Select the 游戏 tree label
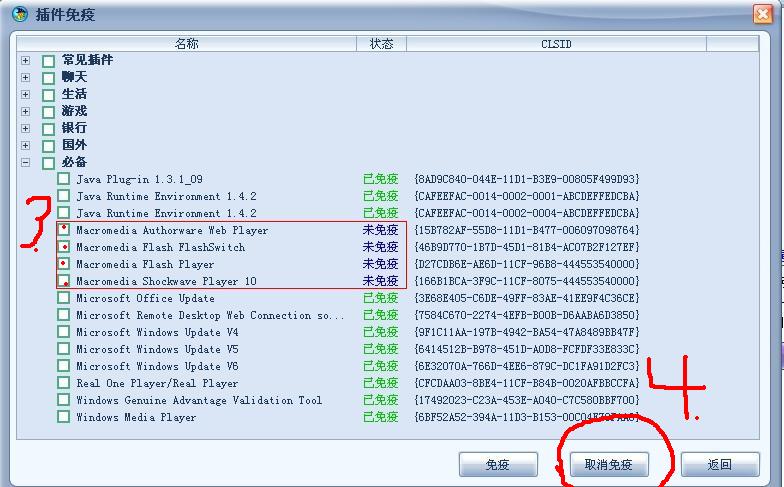Viewport: 784px width, 487px height. (x=74, y=111)
